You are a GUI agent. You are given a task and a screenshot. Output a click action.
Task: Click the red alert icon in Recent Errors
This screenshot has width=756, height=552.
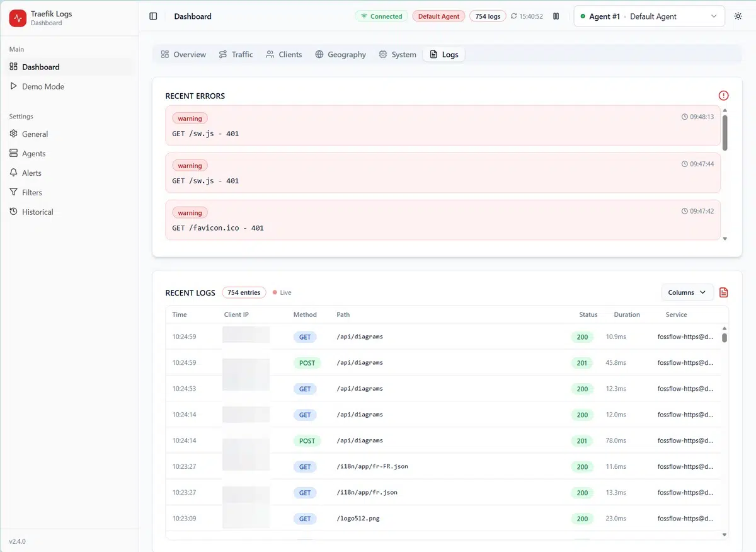723,96
